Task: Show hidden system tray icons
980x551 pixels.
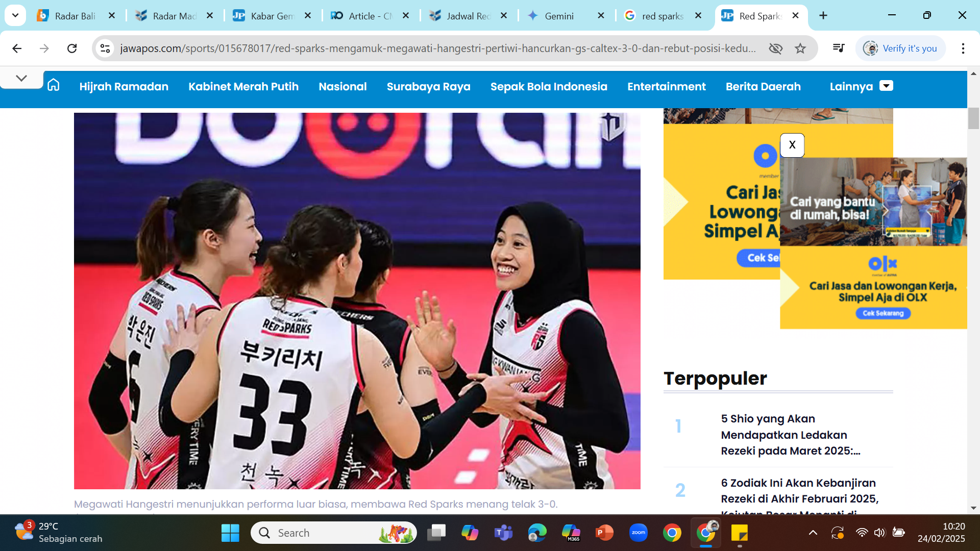Action: click(x=813, y=533)
